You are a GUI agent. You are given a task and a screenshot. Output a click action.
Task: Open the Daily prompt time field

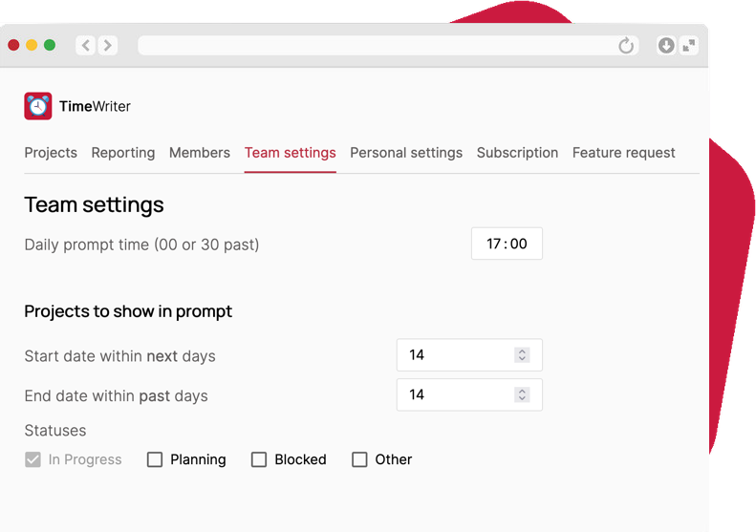tap(507, 244)
